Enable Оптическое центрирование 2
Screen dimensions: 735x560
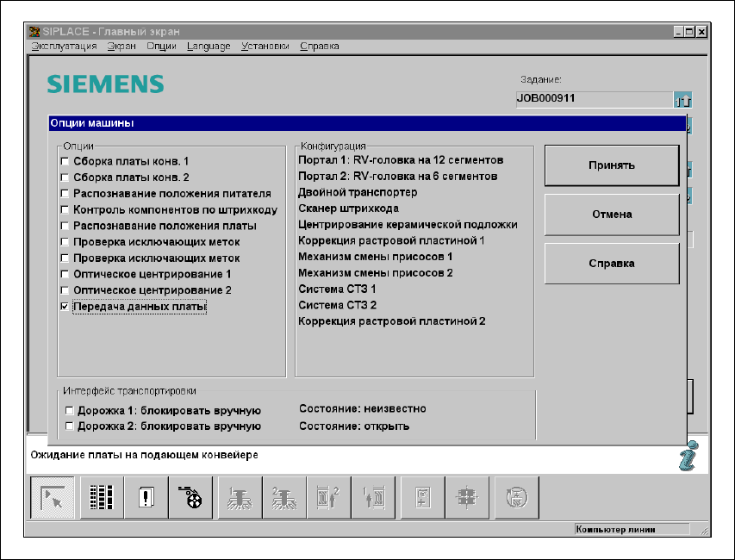pyautogui.click(x=65, y=290)
